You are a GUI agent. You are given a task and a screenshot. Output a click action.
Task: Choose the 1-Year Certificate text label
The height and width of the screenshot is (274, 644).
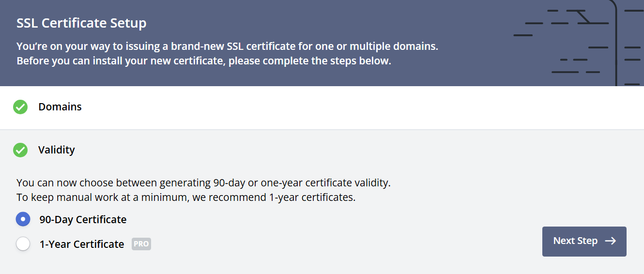(82, 244)
